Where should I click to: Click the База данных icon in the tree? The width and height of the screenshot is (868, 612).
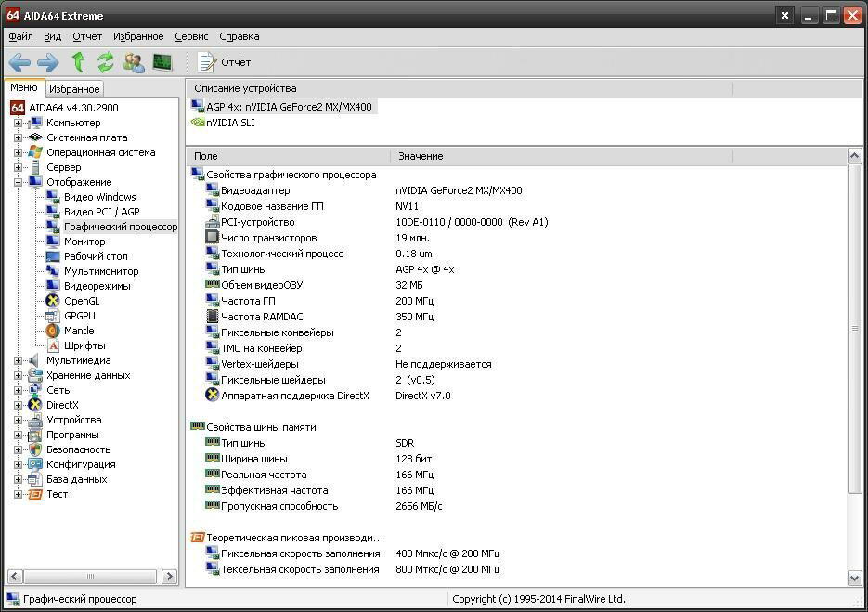pos(35,479)
